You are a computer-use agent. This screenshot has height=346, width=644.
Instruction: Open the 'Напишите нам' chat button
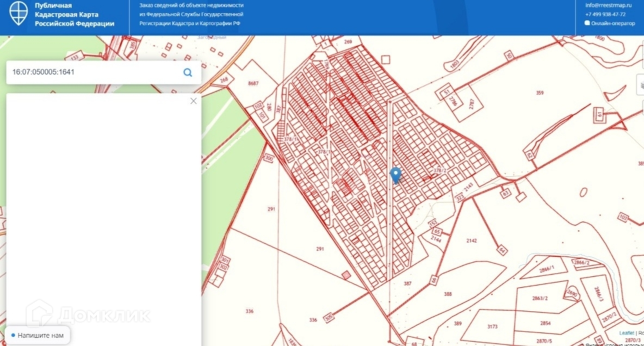click(x=38, y=335)
